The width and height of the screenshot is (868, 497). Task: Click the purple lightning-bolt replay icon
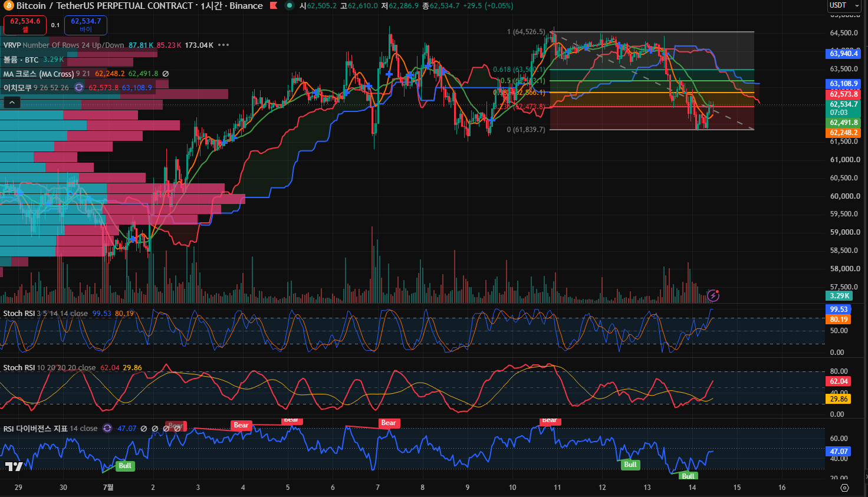coord(713,295)
